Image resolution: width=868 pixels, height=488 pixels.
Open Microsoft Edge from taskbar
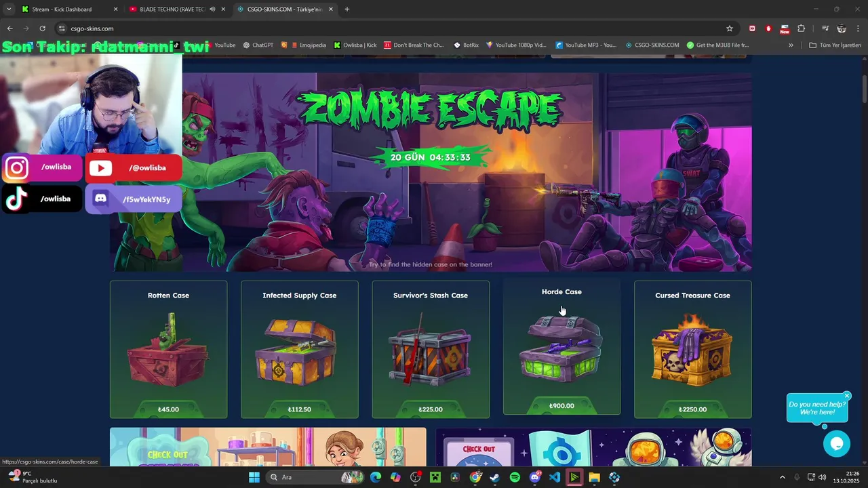[x=376, y=477]
